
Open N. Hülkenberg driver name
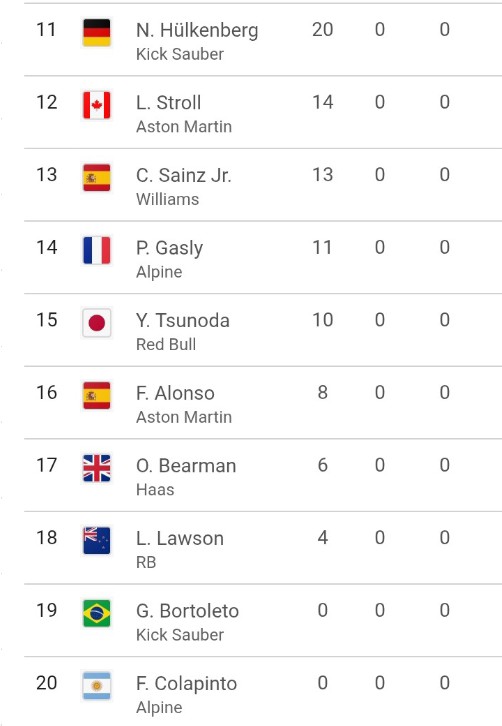197,31
